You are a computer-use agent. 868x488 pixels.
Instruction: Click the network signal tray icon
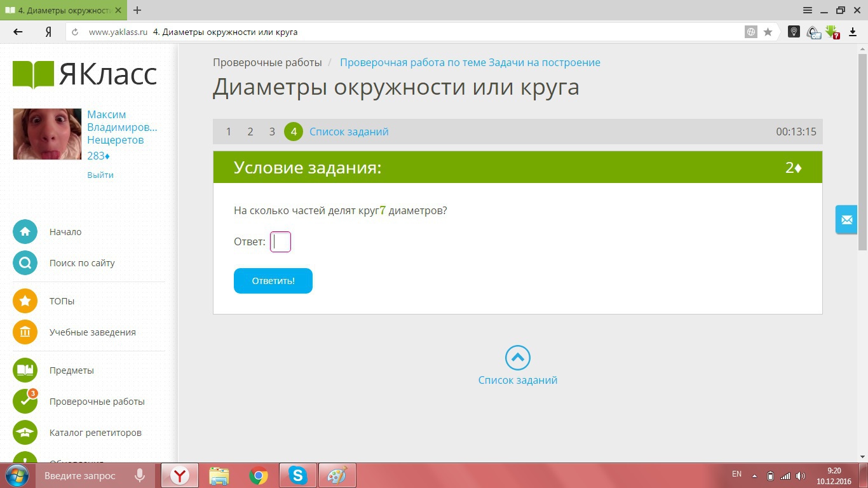(785, 475)
